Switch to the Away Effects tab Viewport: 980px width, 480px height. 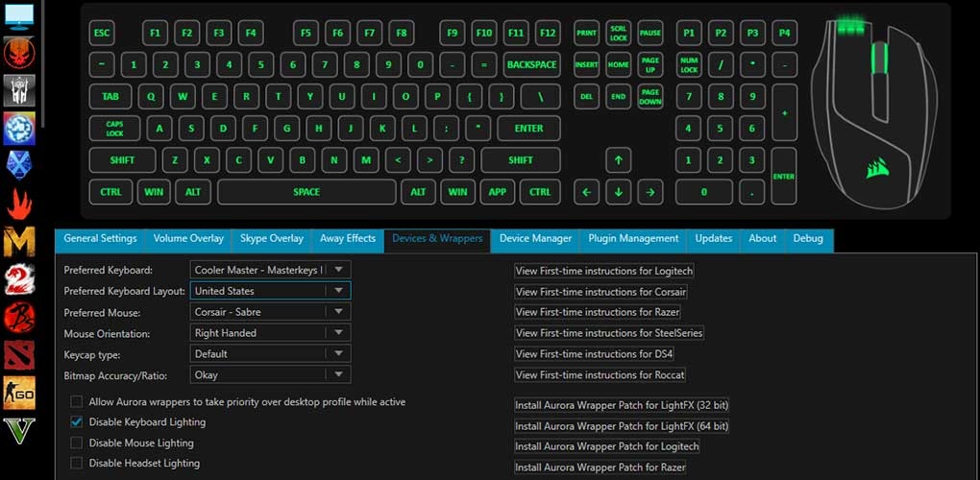click(348, 239)
